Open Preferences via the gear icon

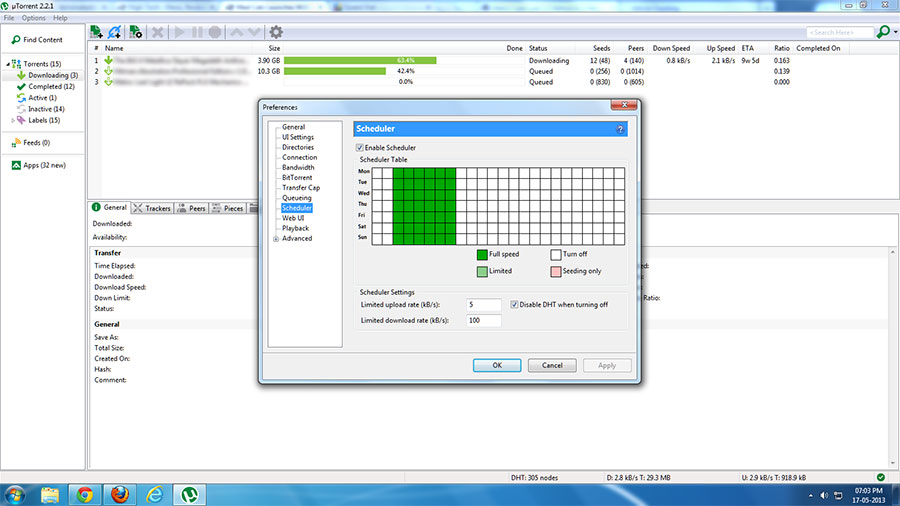(x=276, y=33)
